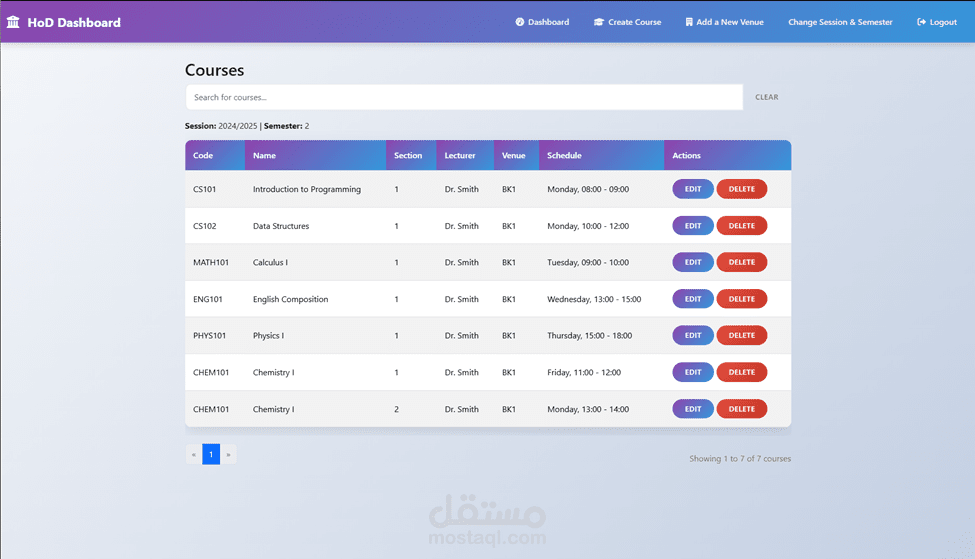Open the Create Course nav item
This screenshot has width=975, height=559.
[627, 22]
